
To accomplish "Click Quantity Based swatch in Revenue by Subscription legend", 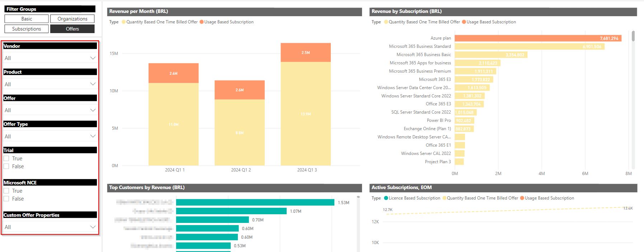I will click(x=386, y=22).
